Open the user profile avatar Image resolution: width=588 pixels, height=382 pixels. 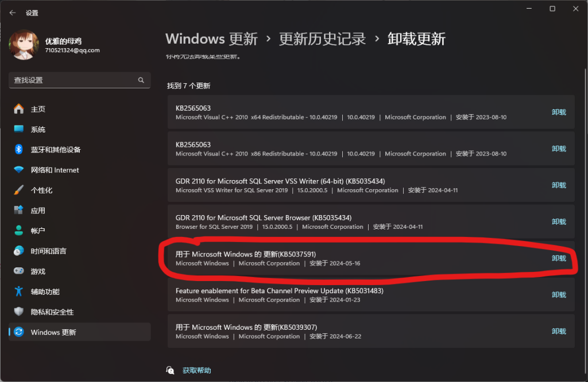pos(24,45)
